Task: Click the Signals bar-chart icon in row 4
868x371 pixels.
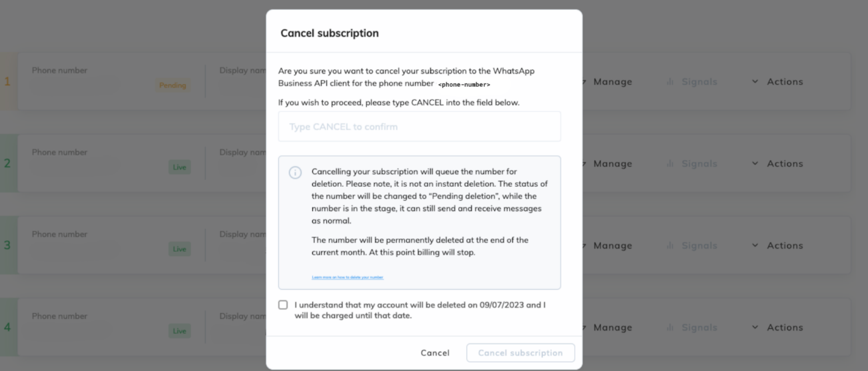Action: click(x=669, y=328)
